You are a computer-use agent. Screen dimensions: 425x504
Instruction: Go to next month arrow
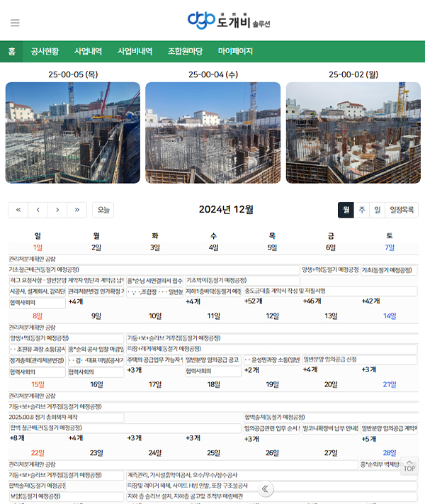pos(57,210)
